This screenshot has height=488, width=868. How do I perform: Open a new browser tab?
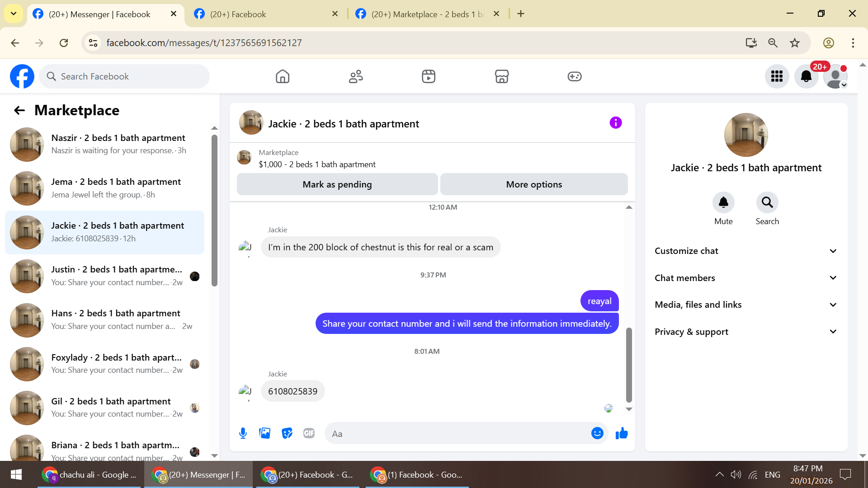(521, 14)
